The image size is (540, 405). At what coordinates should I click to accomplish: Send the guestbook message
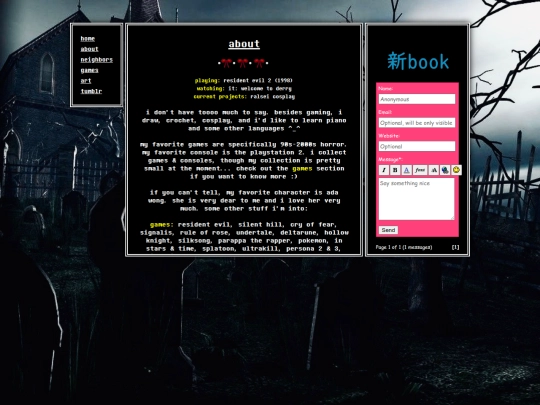388,230
